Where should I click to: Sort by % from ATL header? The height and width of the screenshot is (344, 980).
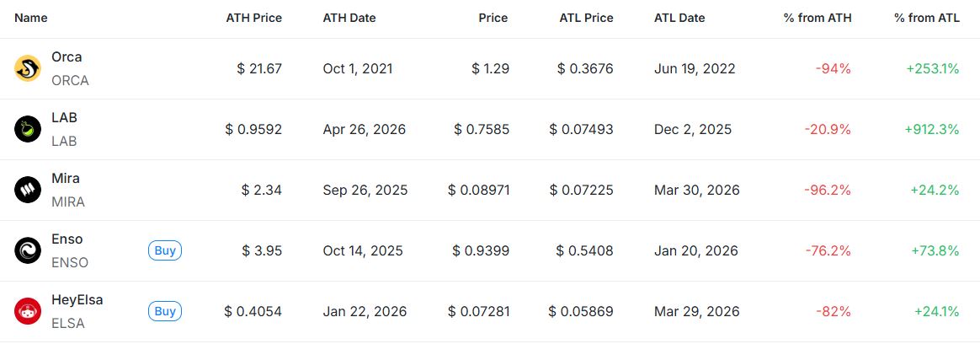tap(926, 18)
